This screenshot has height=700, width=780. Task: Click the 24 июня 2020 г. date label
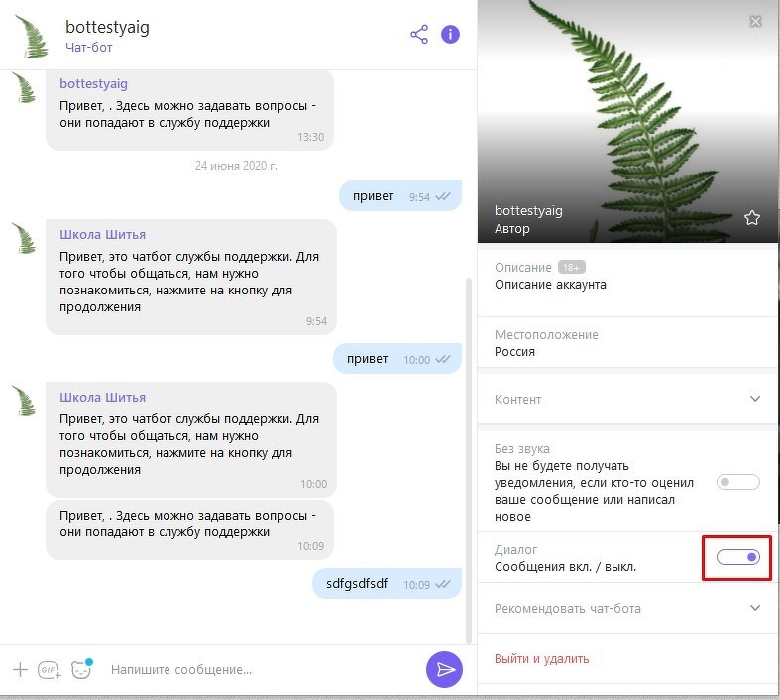point(236,166)
